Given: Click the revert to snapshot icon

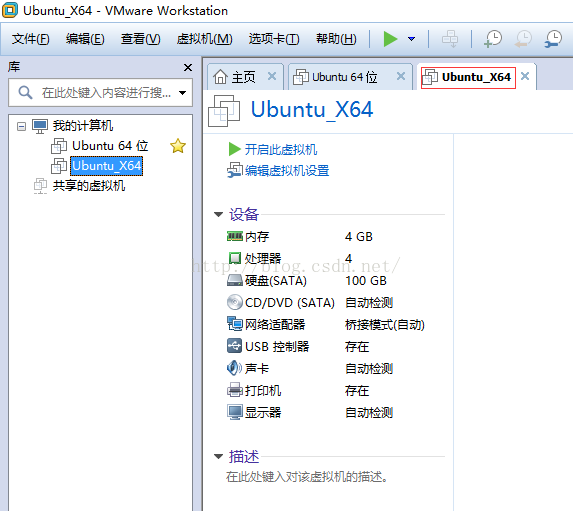Looking at the screenshot, I should pos(523,39).
